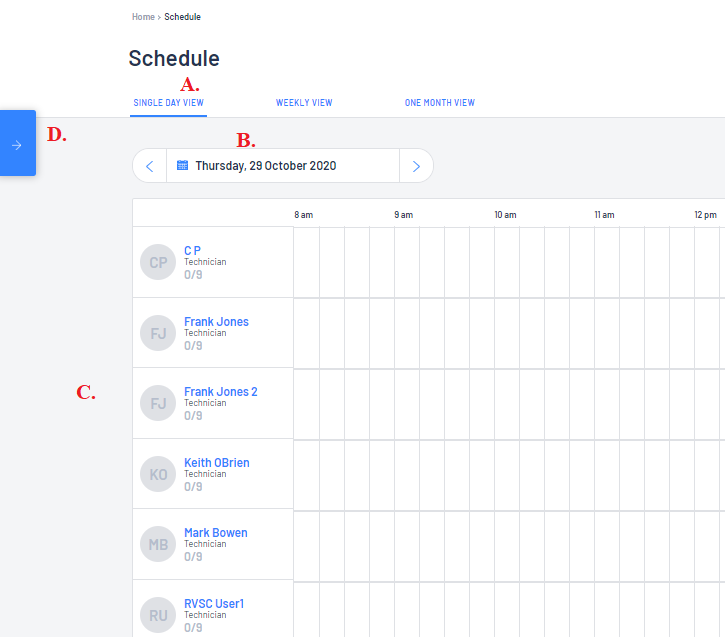Switch to Weekly View tab
This screenshot has height=637, width=725.
click(x=304, y=103)
